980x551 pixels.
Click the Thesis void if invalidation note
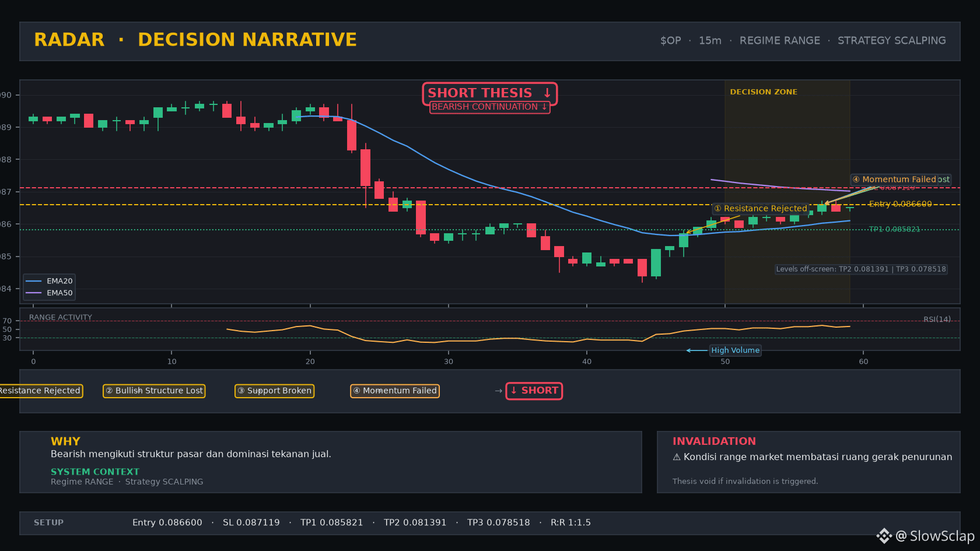[x=745, y=482]
